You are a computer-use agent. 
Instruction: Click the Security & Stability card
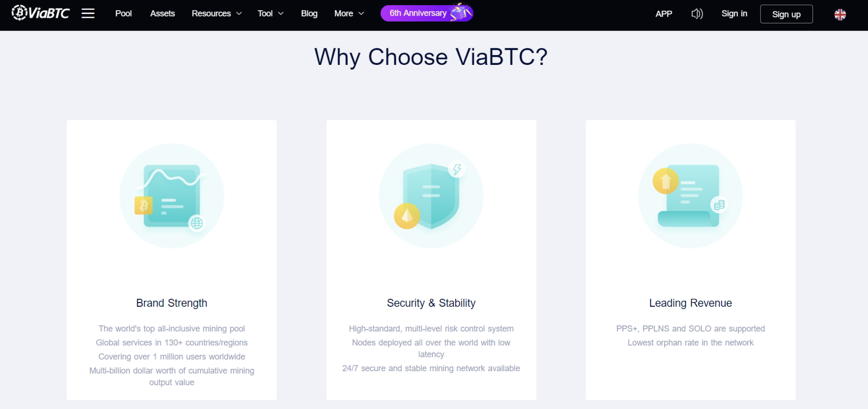click(431, 259)
